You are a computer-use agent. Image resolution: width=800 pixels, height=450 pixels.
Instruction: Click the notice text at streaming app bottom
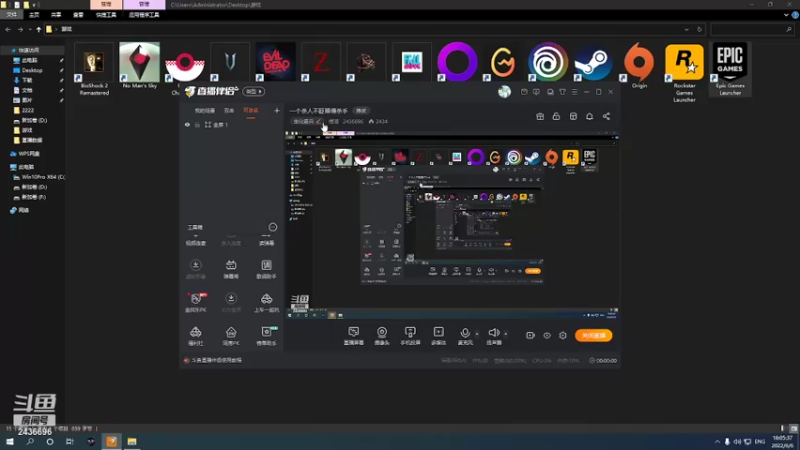point(216,360)
